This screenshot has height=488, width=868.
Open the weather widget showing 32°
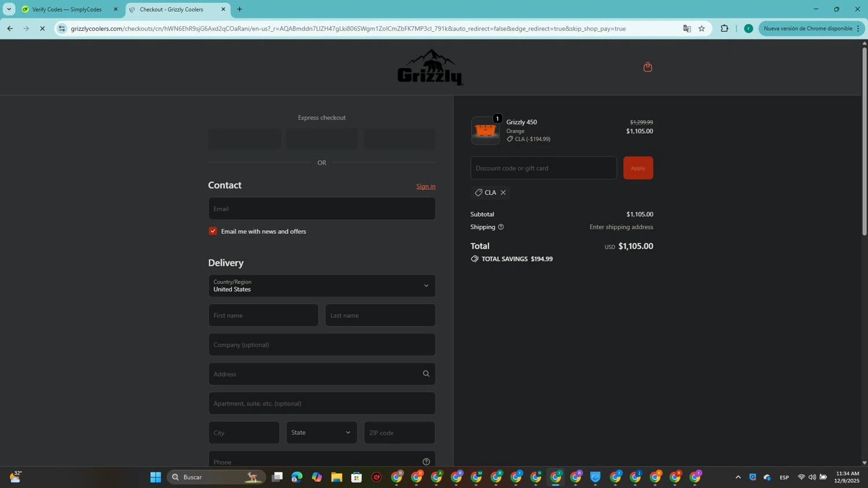tap(16, 477)
